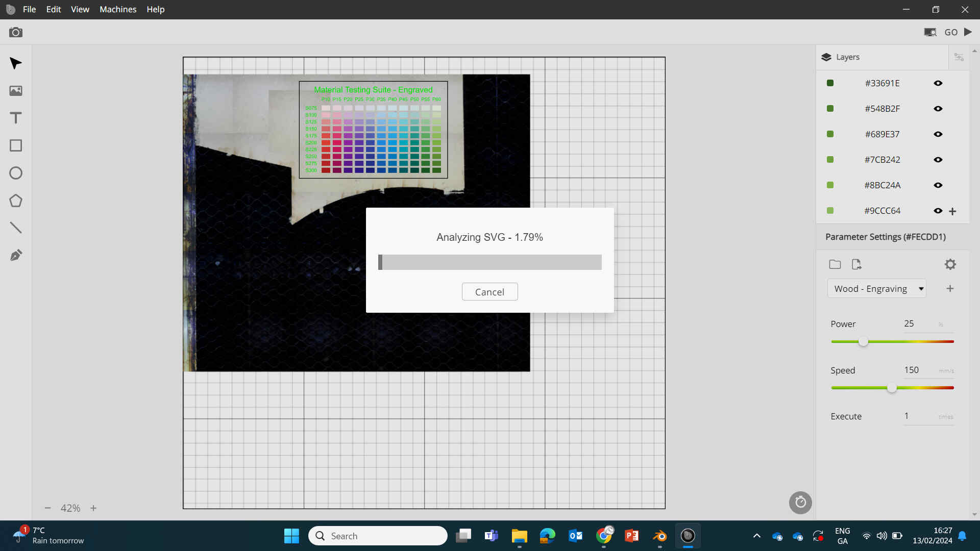Select the Pen path tool
The height and width of the screenshot is (551, 980).
point(16,255)
